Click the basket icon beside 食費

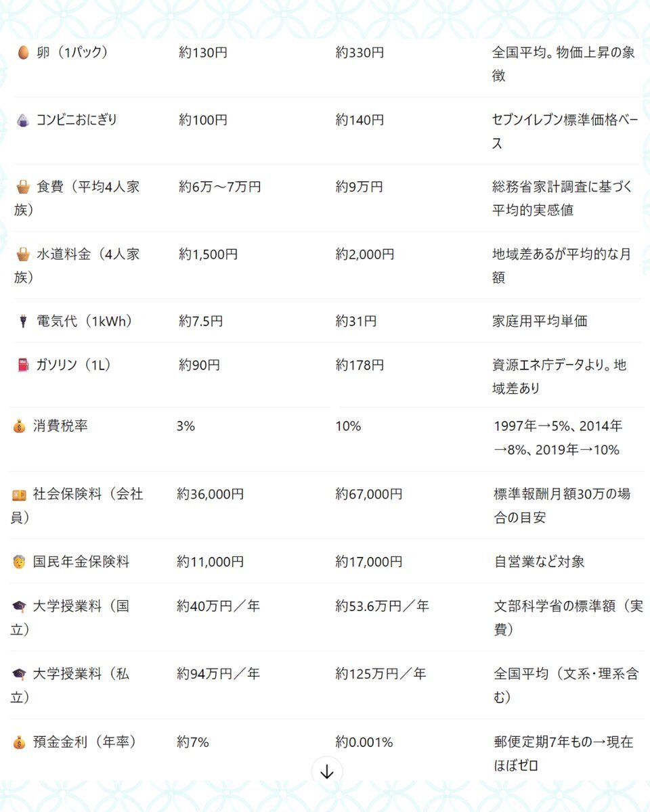(23, 187)
